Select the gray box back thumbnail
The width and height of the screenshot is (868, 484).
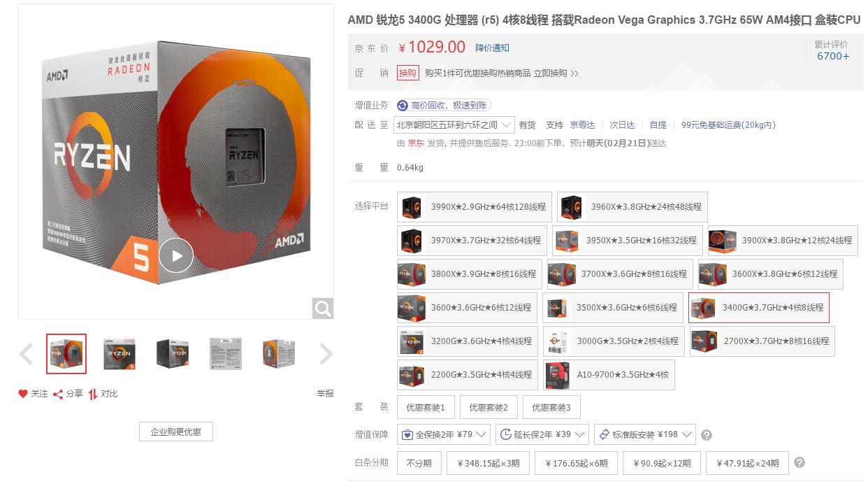point(226,354)
